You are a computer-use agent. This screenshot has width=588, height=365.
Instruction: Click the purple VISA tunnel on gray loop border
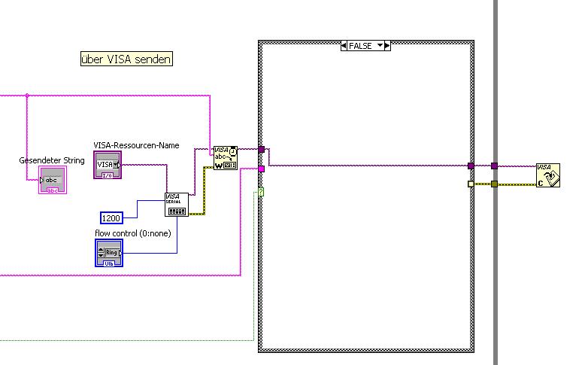(495, 166)
